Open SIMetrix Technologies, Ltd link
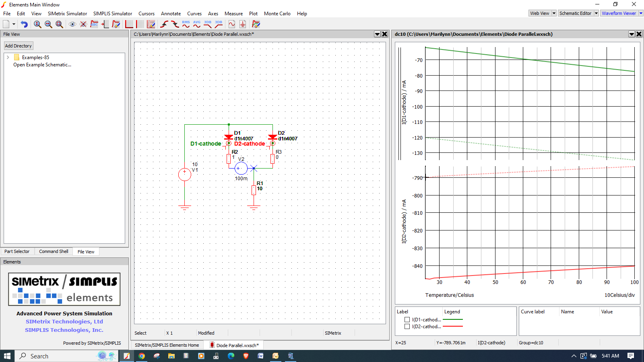 64,321
